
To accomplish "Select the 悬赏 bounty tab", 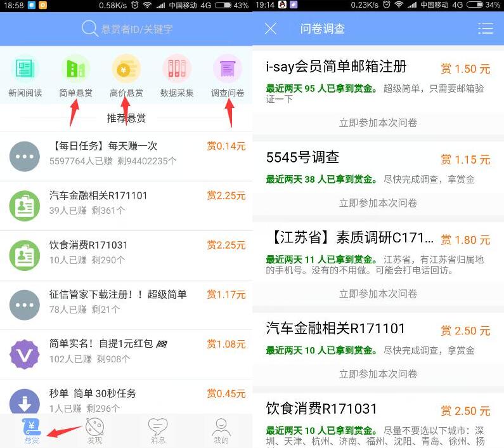I will [31, 432].
